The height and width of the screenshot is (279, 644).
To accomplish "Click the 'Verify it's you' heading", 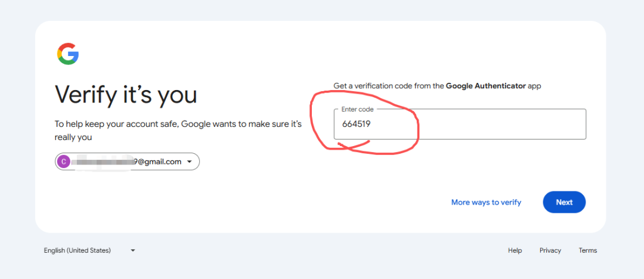I will pyautogui.click(x=126, y=94).
